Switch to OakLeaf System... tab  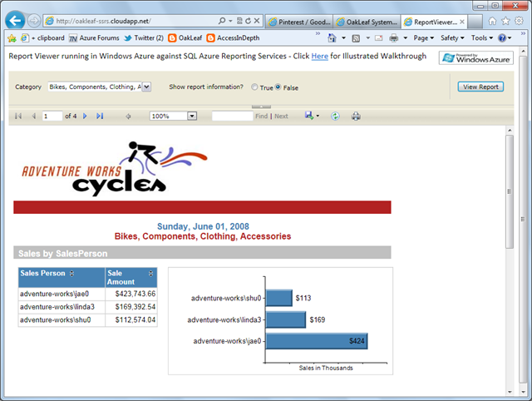point(367,22)
